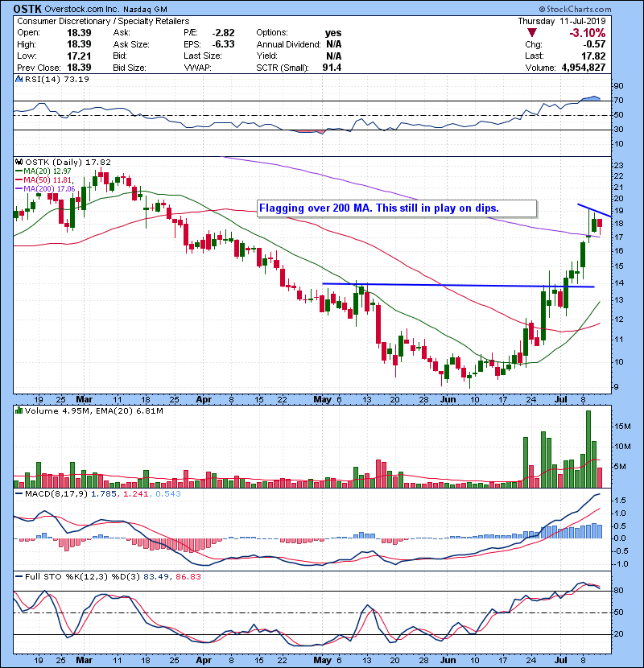Click the 15M volume axis label
This screenshot has width=644, height=668.
coord(621,426)
